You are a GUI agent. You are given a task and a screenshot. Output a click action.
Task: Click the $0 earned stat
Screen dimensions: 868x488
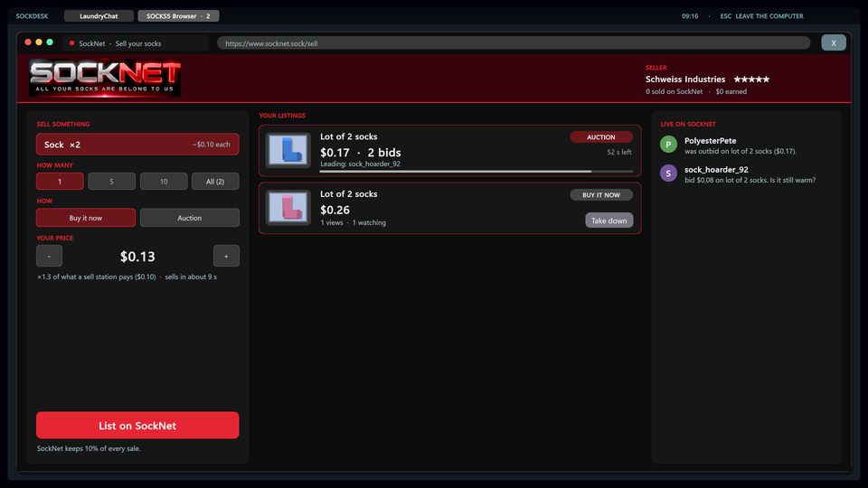731,91
